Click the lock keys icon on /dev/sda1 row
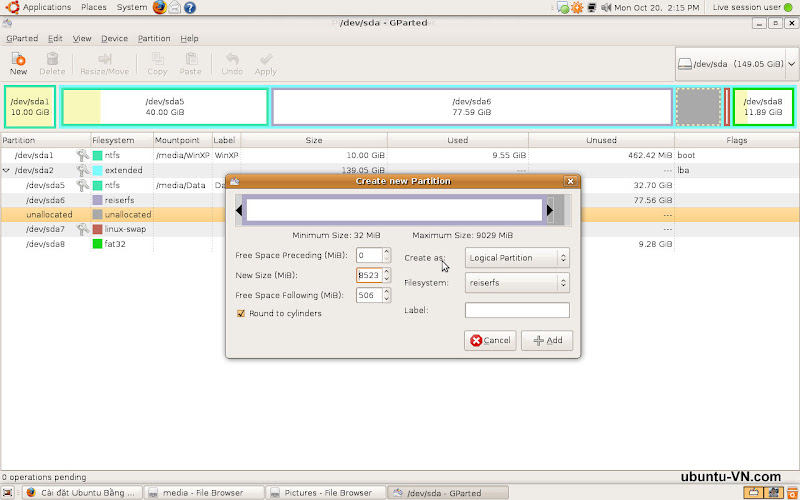 [82, 155]
